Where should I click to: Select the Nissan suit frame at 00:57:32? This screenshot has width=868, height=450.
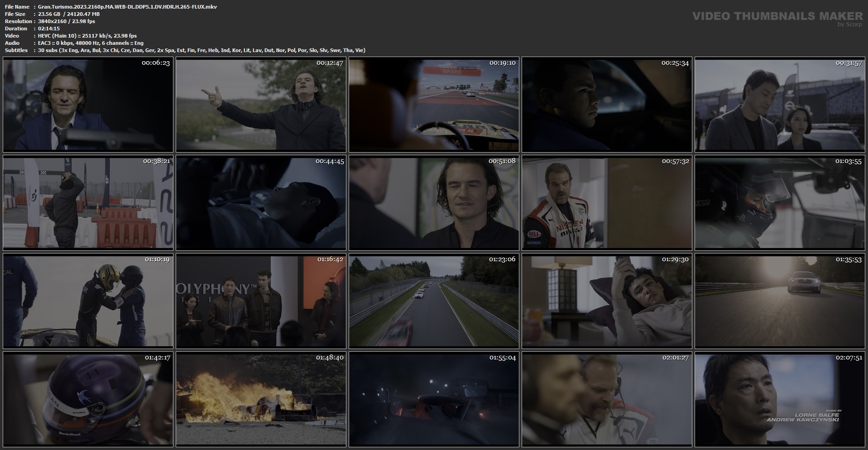tap(607, 203)
